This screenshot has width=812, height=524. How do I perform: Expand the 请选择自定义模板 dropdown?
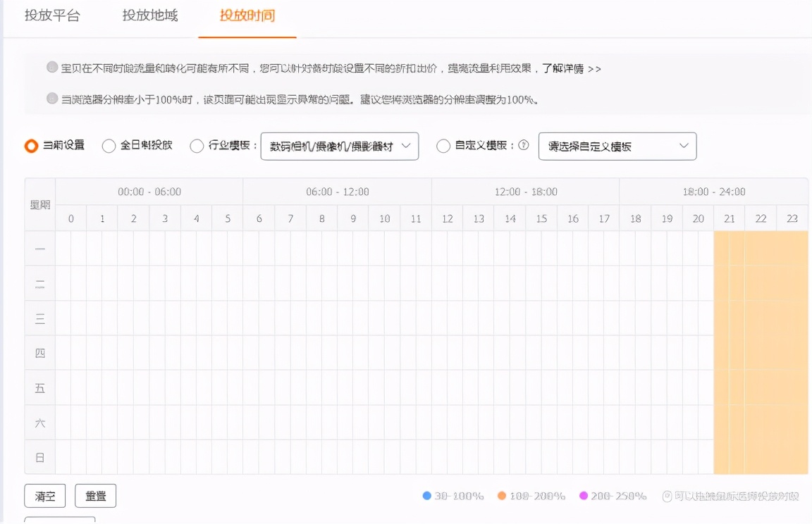617,146
